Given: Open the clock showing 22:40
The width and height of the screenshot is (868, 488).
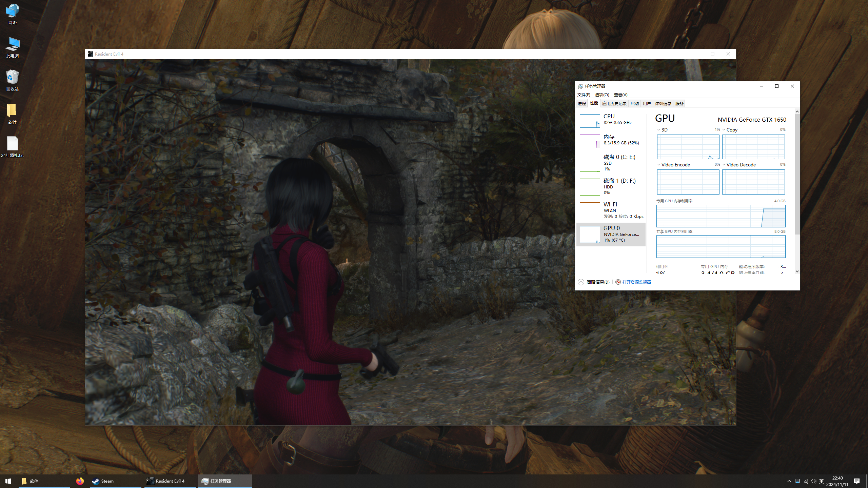Looking at the screenshot, I should tap(837, 481).
